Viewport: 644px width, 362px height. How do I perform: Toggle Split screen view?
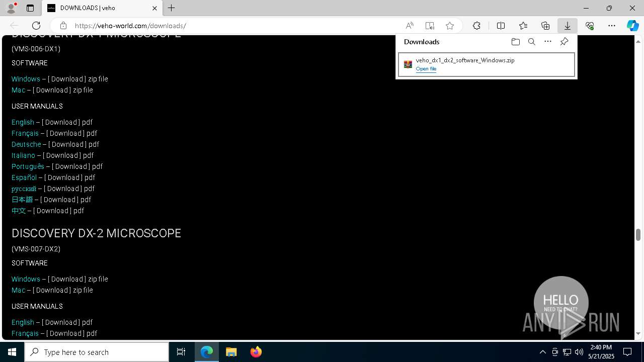[x=501, y=26]
